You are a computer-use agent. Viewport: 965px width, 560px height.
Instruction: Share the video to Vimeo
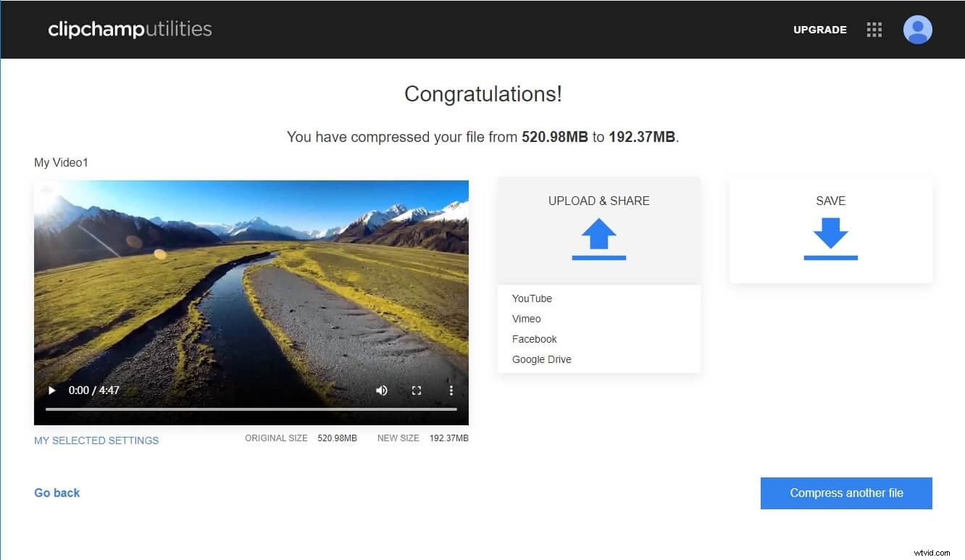(x=526, y=319)
